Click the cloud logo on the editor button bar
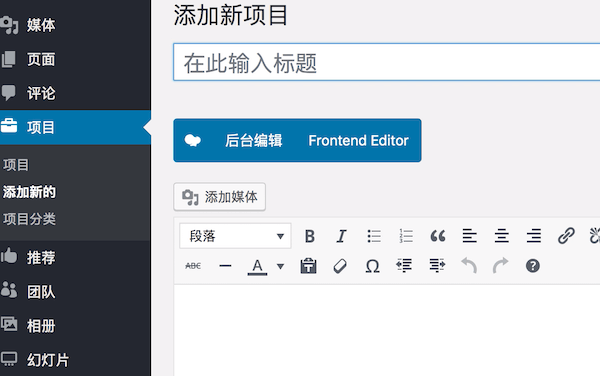This screenshot has height=376, width=600. [x=193, y=140]
